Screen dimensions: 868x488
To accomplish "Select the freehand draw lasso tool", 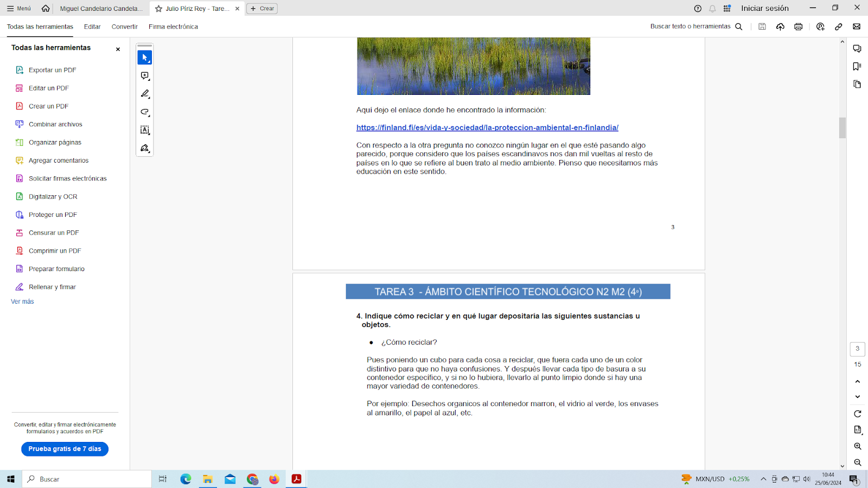I will click(x=145, y=112).
